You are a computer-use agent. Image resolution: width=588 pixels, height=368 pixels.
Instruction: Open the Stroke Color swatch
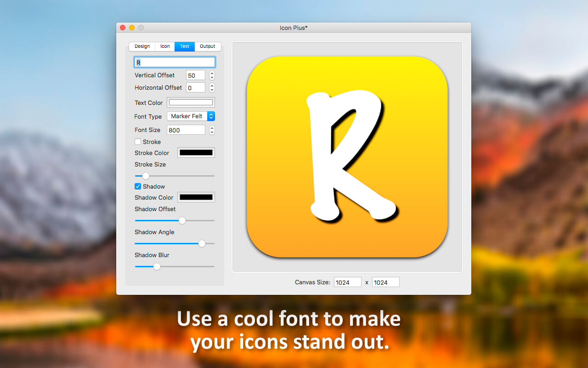[196, 153]
